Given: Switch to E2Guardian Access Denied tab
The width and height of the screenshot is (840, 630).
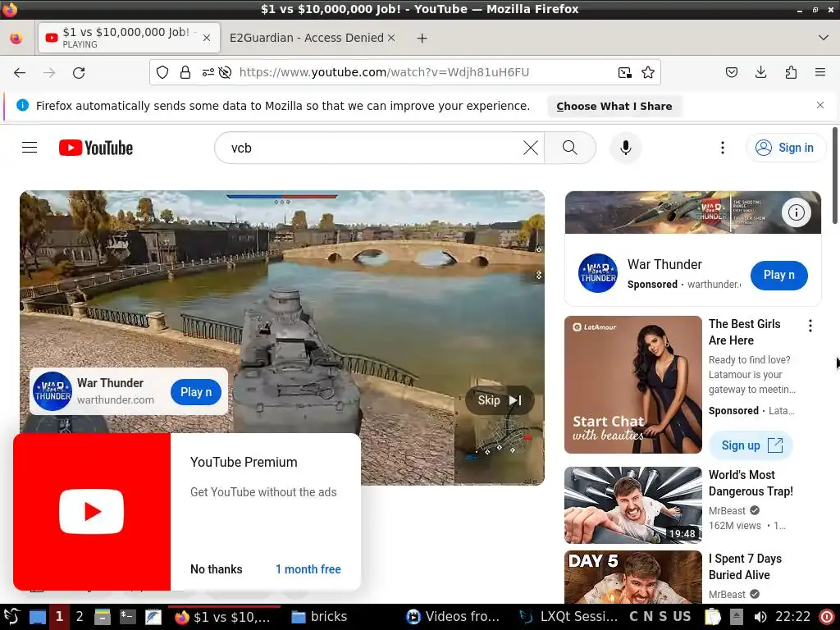Looking at the screenshot, I should click(307, 38).
